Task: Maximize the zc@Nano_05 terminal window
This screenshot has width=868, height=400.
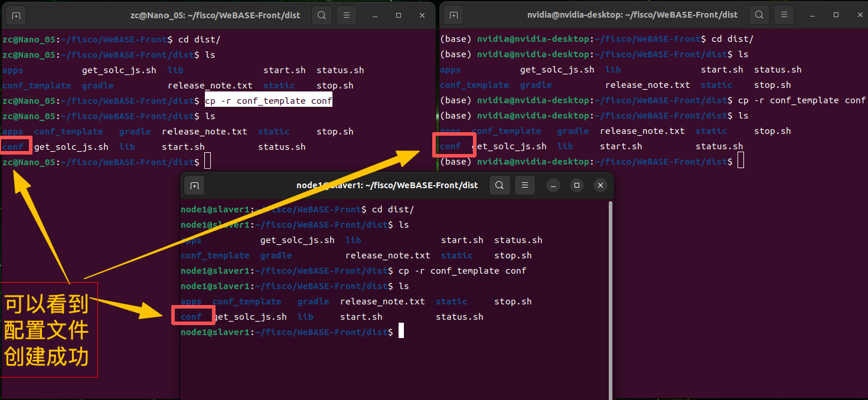Action: [399, 15]
